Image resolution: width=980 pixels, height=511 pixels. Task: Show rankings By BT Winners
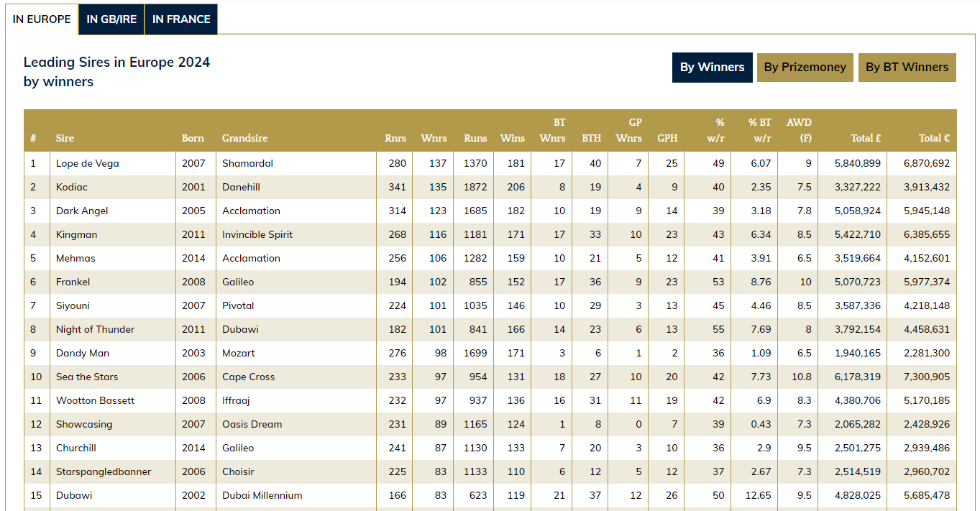(907, 67)
